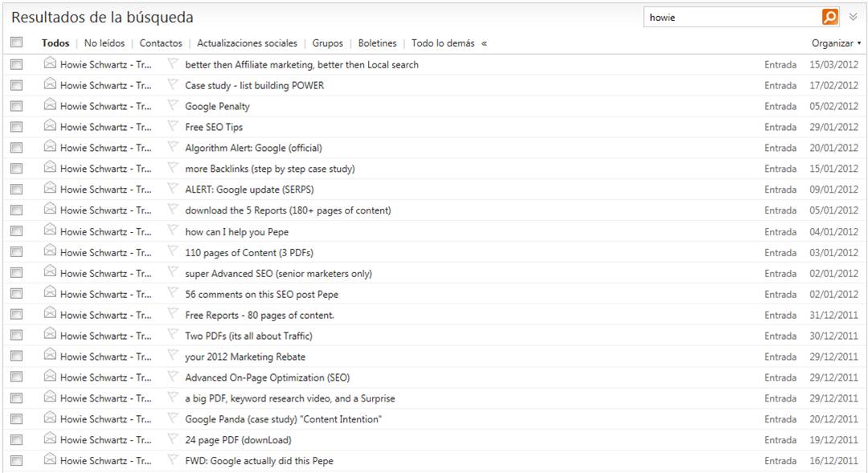
Task: Flag the 'Free Reports - 80 pages' email
Action: coord(173,314)
